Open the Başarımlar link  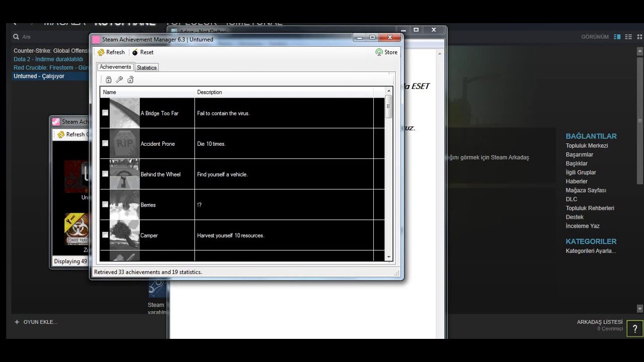579,155
